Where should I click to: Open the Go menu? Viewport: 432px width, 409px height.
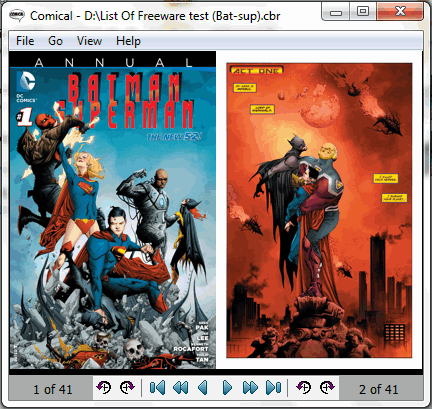(x=55, y=41)
